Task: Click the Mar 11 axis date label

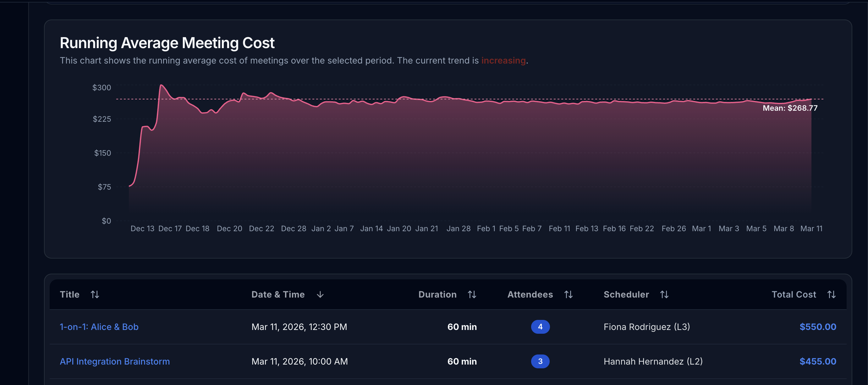Action: tap(811, 229)
